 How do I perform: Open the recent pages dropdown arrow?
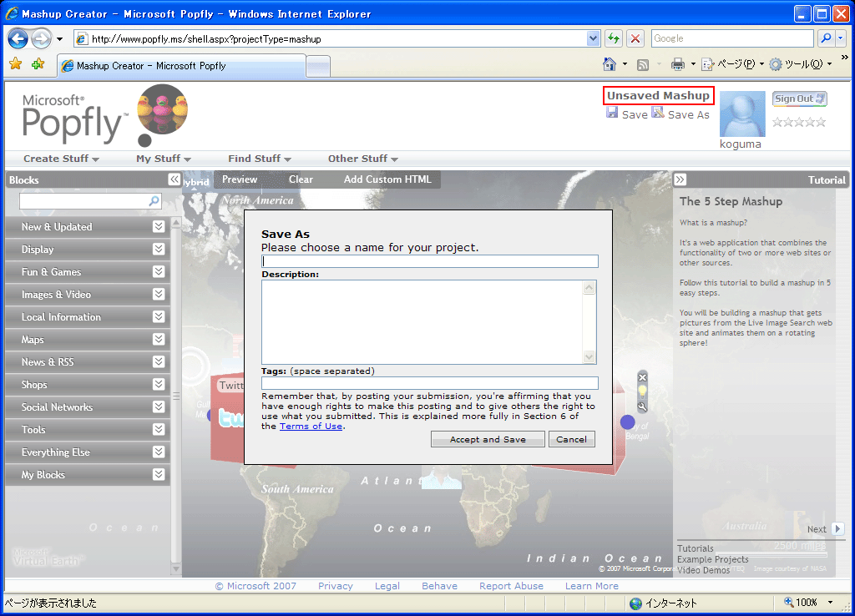click(59, 39)
